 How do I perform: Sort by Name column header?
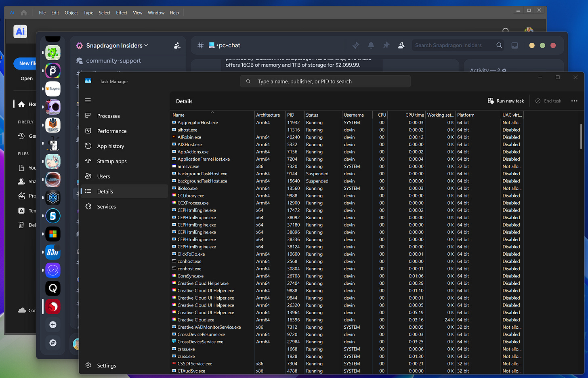(x=212, y=115)
